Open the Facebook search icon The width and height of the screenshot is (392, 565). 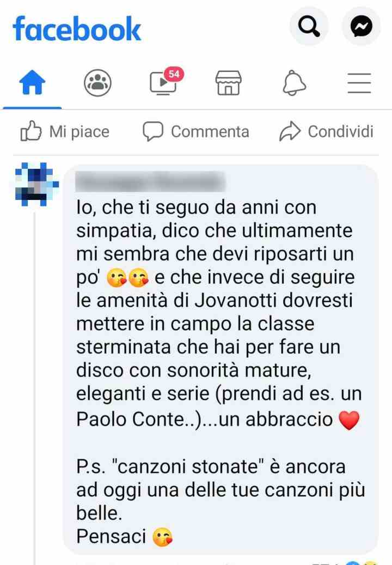point(309,26)
